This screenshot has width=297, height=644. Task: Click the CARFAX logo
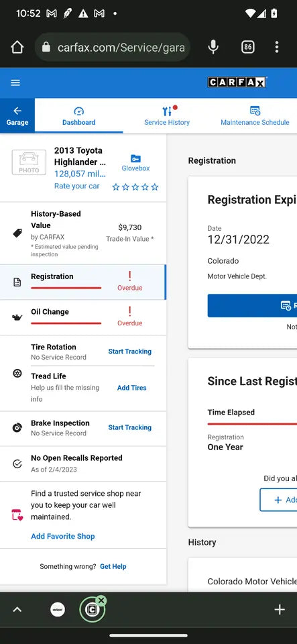click(x=237, y=83)
